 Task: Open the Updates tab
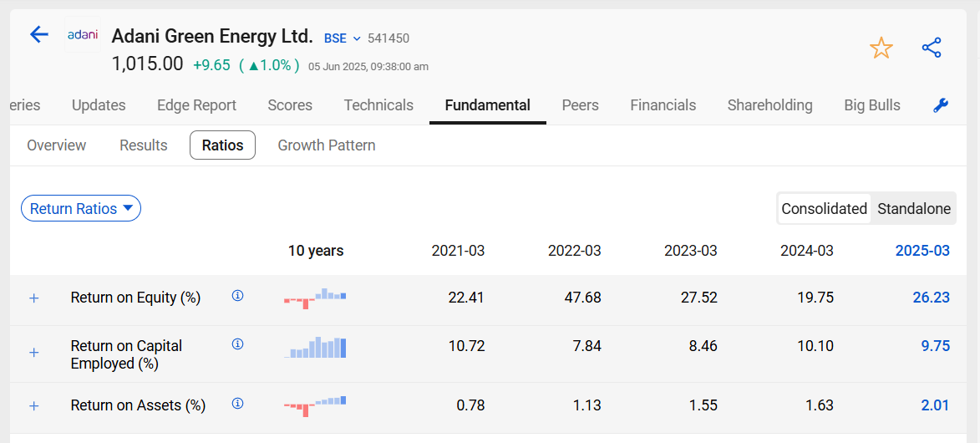99,105
